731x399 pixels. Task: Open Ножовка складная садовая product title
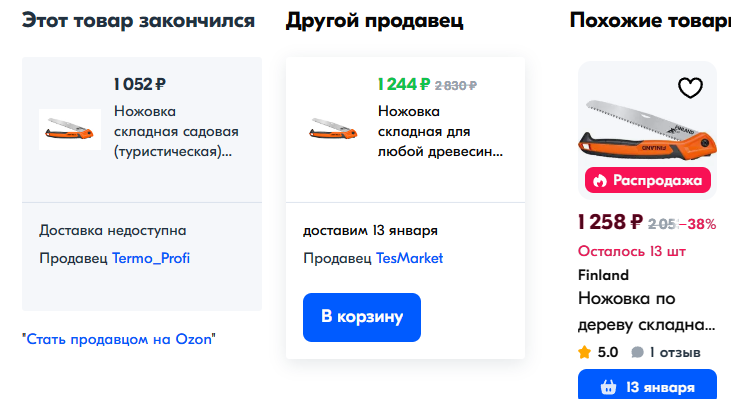[x=176, y=131]
